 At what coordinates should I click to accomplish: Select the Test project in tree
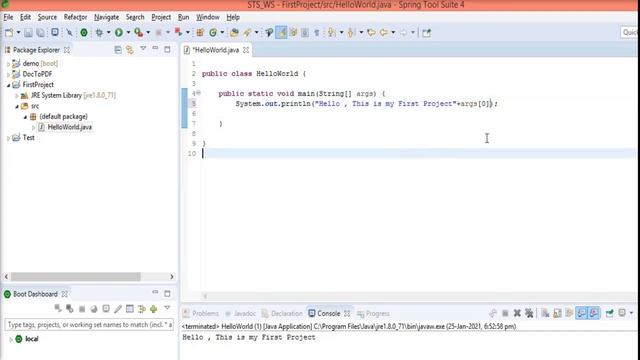[28, 138]
